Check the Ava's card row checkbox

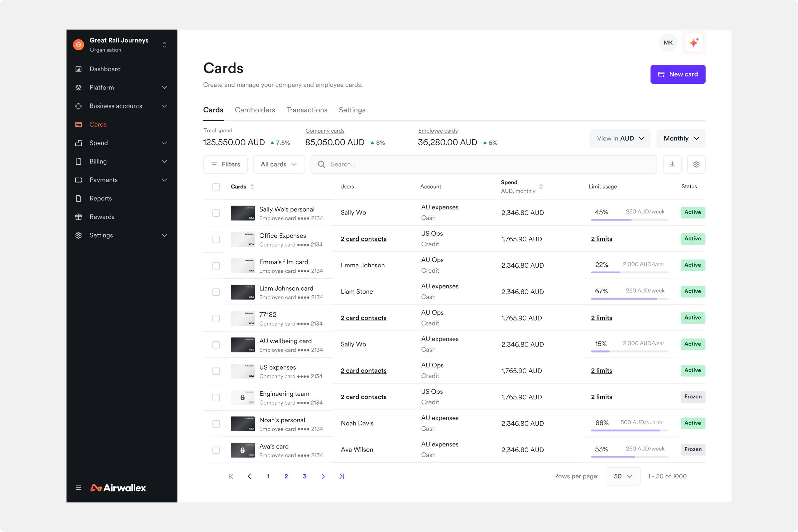[x=216, y=450]
